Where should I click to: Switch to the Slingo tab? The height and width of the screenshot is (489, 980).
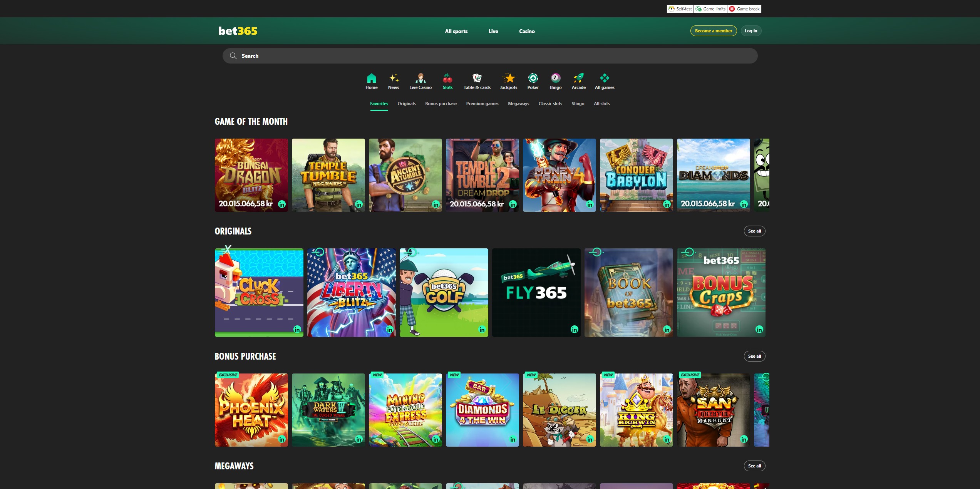point(578,104)
